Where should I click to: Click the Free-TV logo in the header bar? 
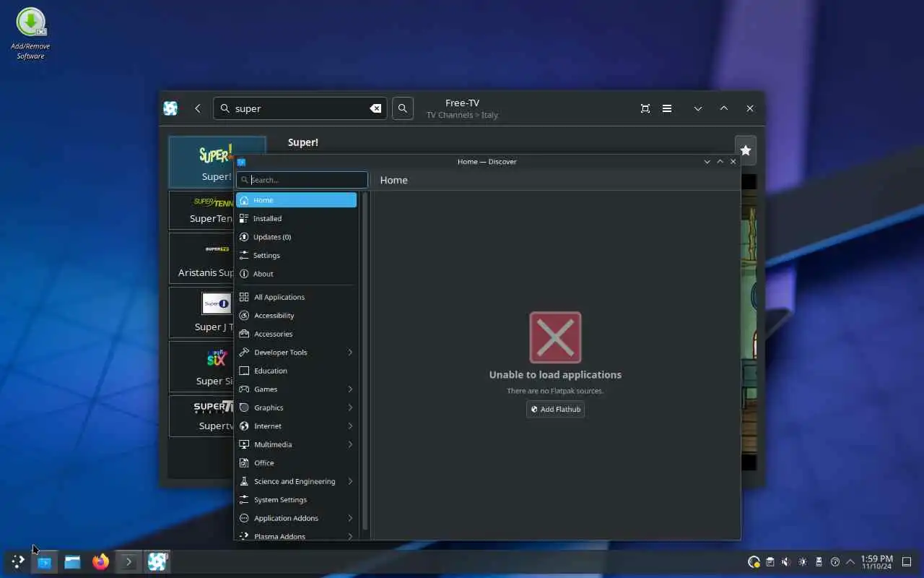(x=170, y=108)
